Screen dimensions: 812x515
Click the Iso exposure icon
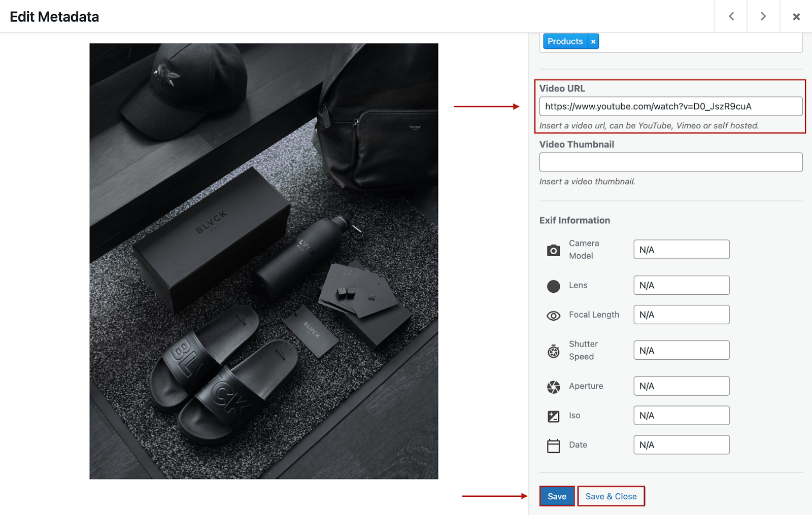coord(554,417)
